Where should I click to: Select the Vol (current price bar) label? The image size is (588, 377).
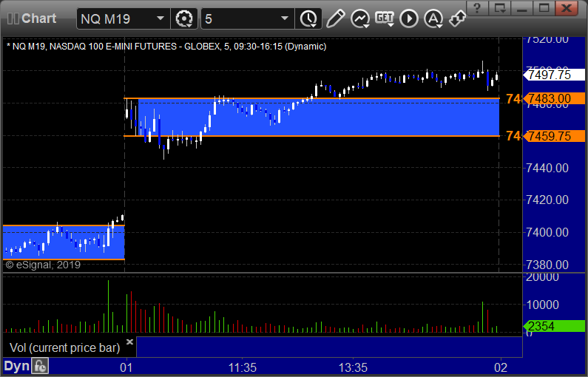(65, 347)
